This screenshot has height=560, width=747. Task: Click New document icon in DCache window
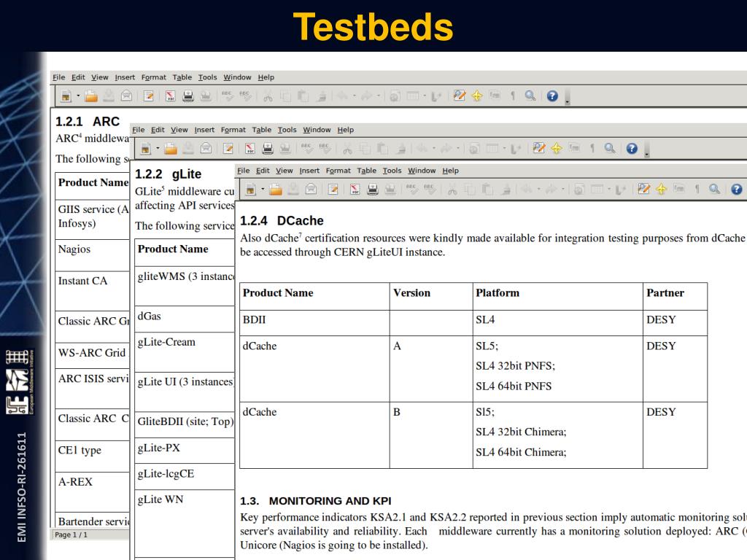point(251,190)
